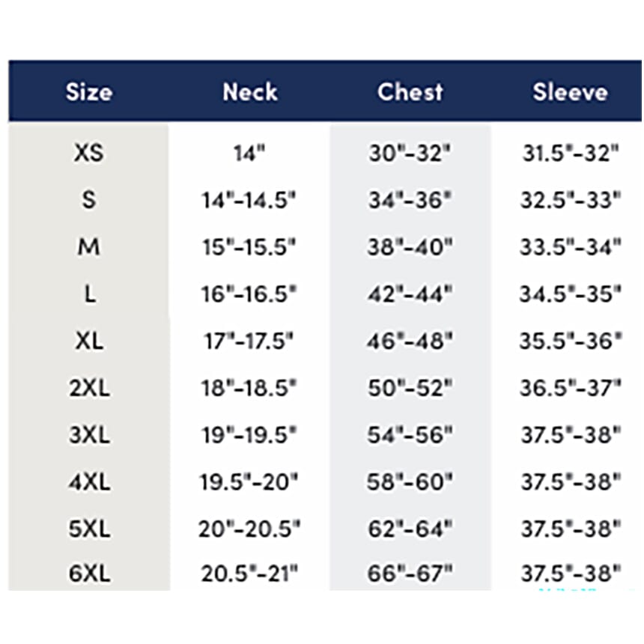644x644 pixels.
Task: Click sleeve value 31.5"-32"
Action: tap(571, 153)
